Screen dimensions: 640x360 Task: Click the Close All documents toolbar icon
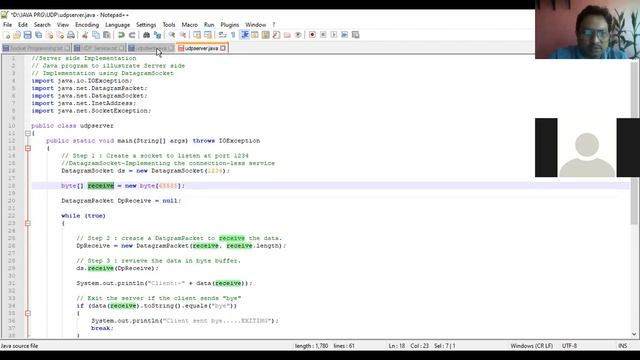[60, 35]
